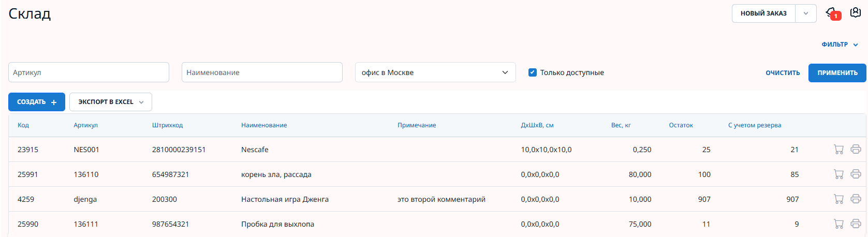Uncheck the Только доступные checkbox
The width and height of the screenshot is (868, 237).
pos(532,72)
